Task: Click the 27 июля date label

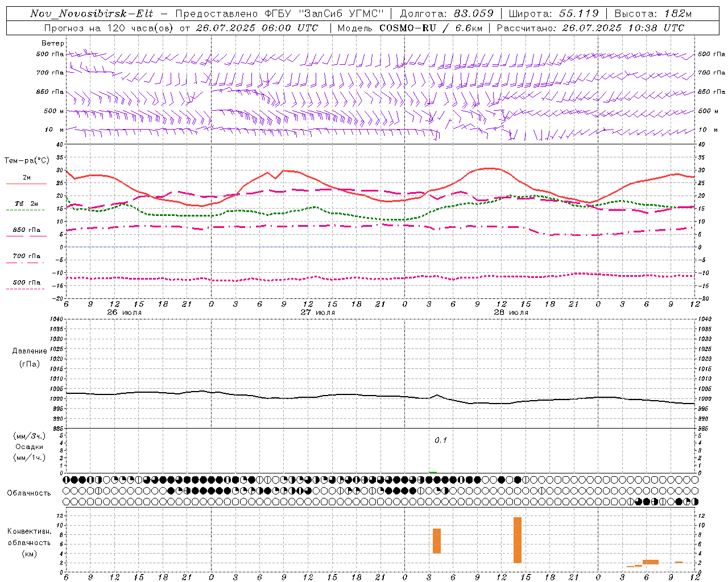Action: click(x=317, y=312)
